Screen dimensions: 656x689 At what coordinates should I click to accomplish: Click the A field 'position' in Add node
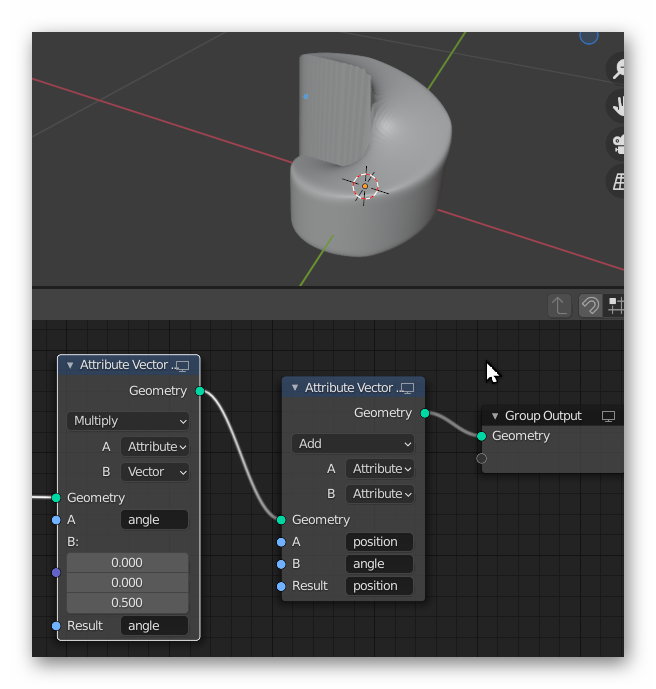pyautogui.click(x=379, y=542)
